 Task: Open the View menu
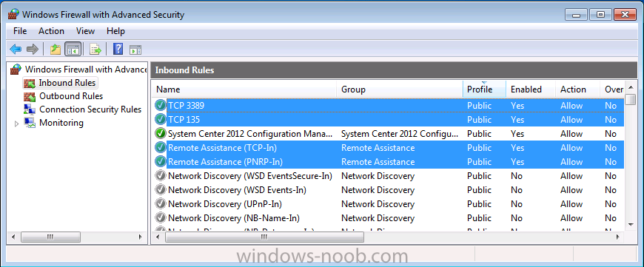point(85,31)
